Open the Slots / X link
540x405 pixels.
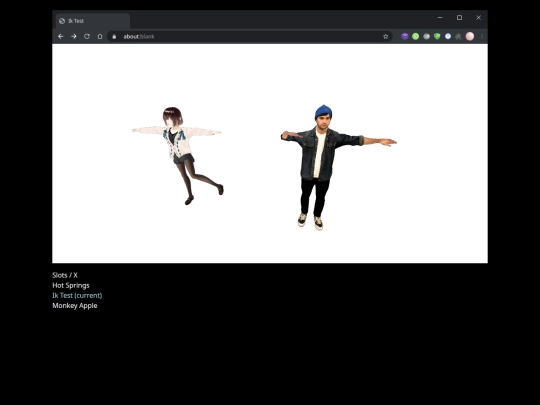coord(65,275)
